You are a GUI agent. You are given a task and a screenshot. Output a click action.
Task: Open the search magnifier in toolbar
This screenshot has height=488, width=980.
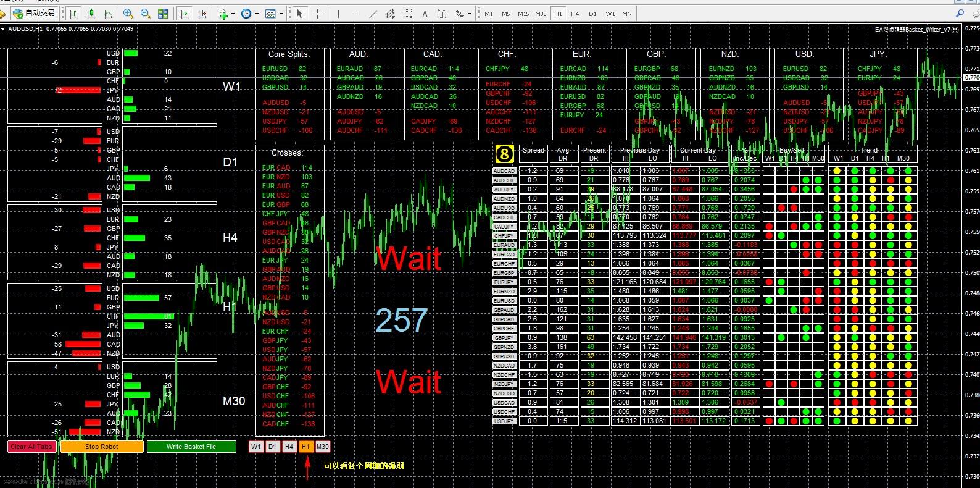(959, 13)
